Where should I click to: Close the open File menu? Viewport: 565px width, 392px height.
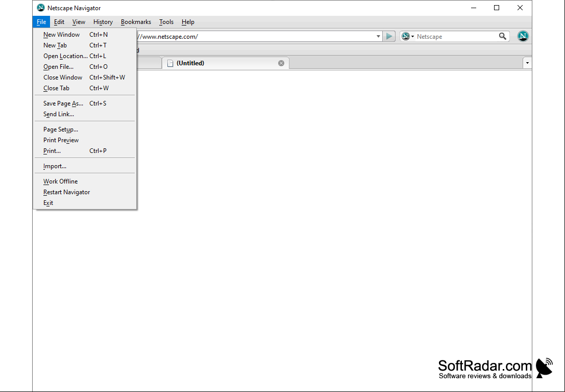(41, 22)
